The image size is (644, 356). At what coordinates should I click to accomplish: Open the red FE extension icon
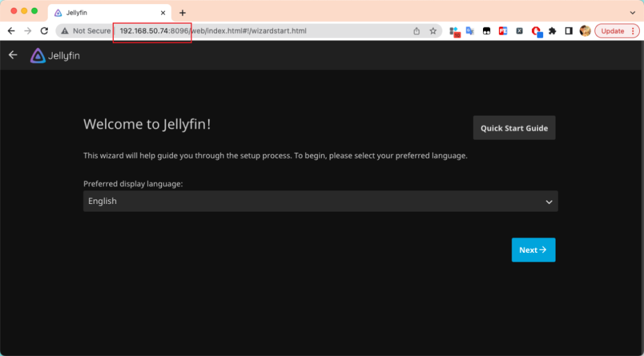coord(503,31)
